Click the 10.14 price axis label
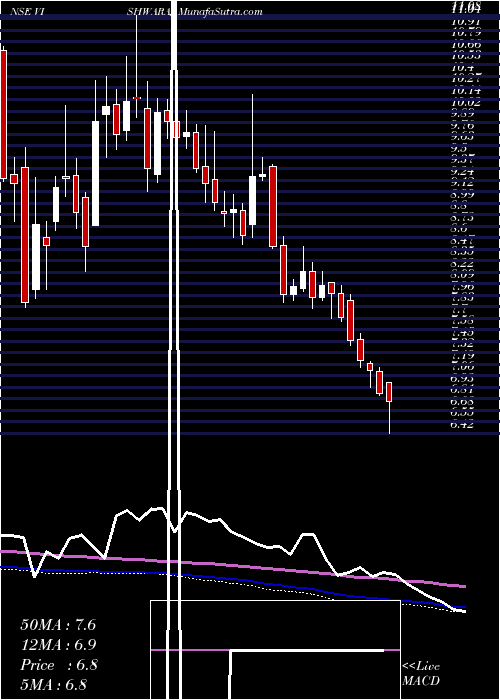 coord(466,91)
